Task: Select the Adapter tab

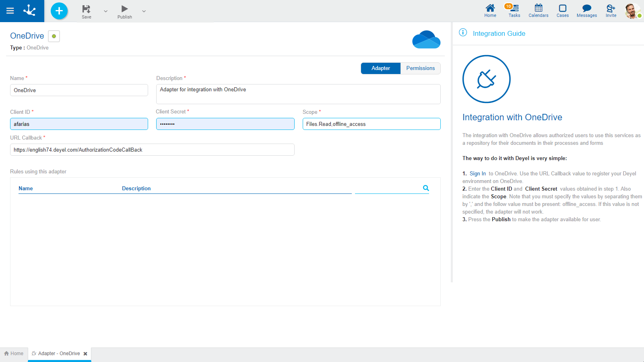Action: (x=380, y=68)
